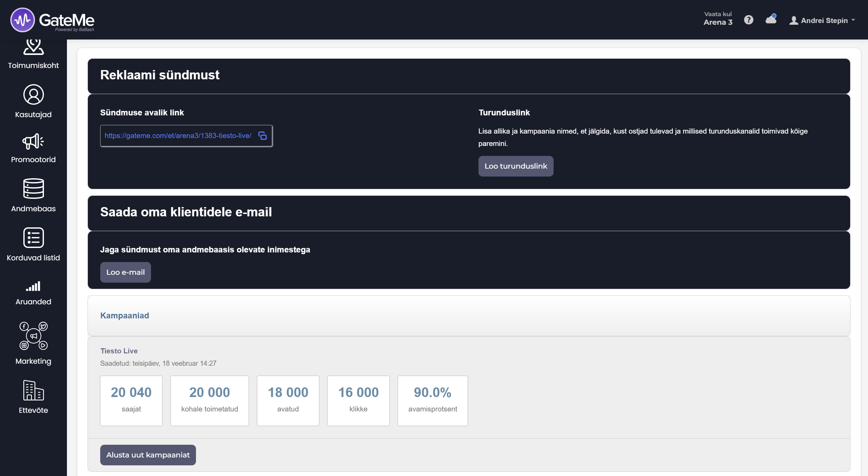Image resolution: width=868 pixels, height=476 pixels.
Task: Open Vaata kui Arena 3 switcher
Action: pyautogui.click(x=718, y=19)
